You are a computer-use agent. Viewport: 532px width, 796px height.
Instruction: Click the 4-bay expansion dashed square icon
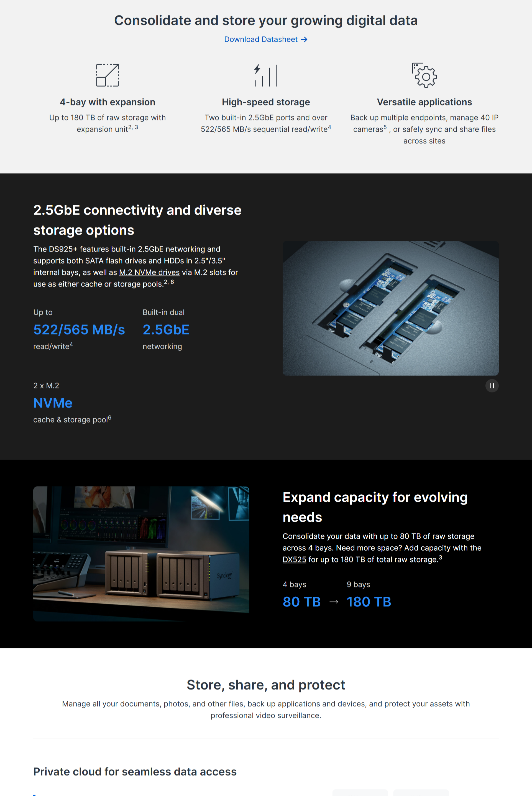pyautogui.click(x=107, y=75)
